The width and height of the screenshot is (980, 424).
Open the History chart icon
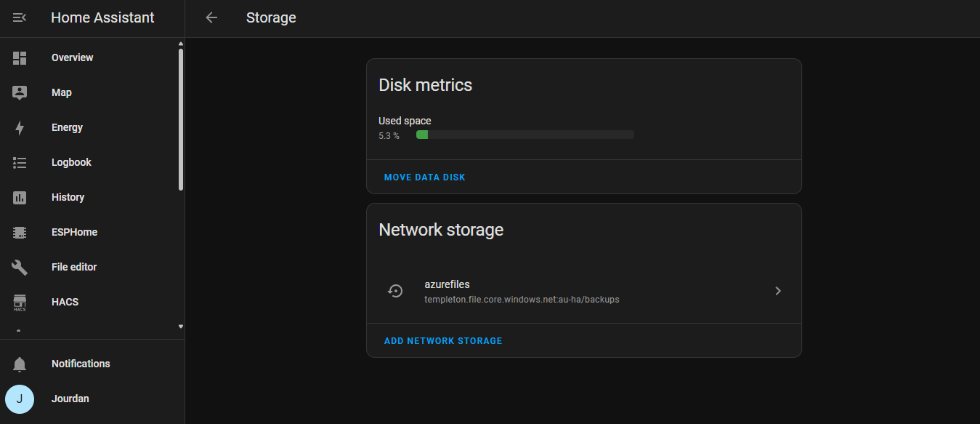(20, 197)
